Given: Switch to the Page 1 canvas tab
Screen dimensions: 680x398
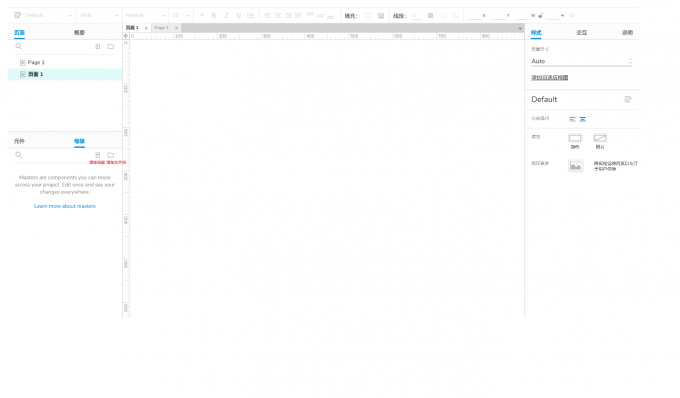Looking at the screenshot, I should click(161, 28).
